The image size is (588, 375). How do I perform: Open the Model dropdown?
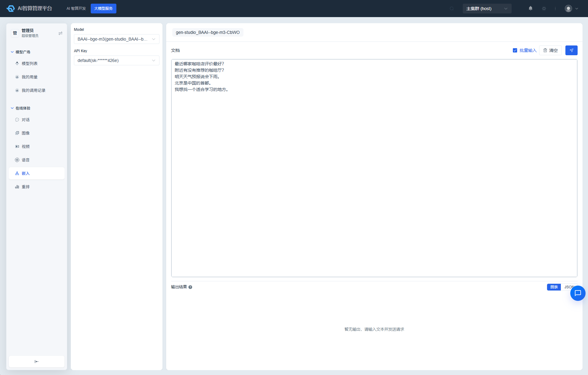point(117,39)
